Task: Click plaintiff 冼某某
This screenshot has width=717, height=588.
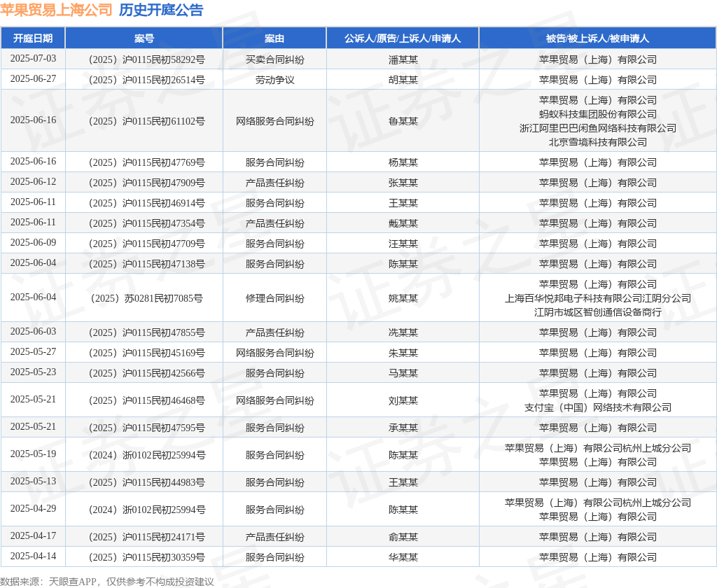Action: pyautogui.click(x=403, y=333)
